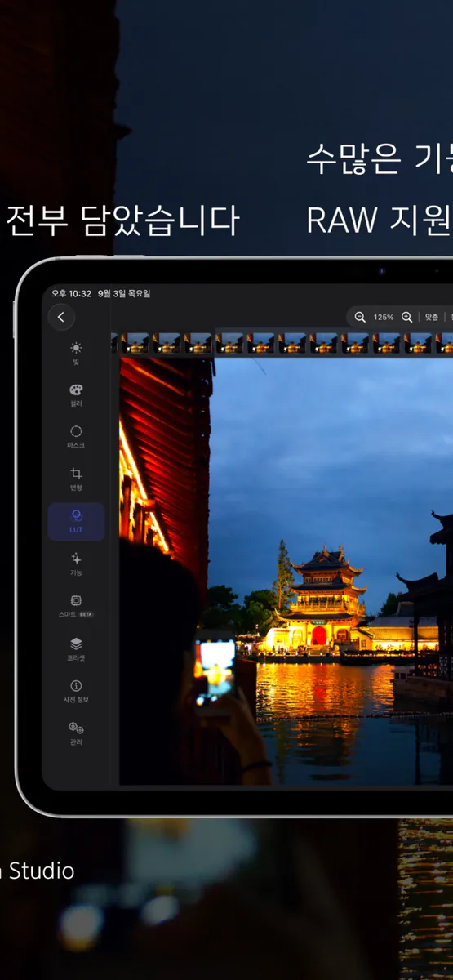This screenshot has height=980, width=453.
Task: Open the 스마트 (Smart) chip tool
Action: pyautogui.click(x=76, y=606)
